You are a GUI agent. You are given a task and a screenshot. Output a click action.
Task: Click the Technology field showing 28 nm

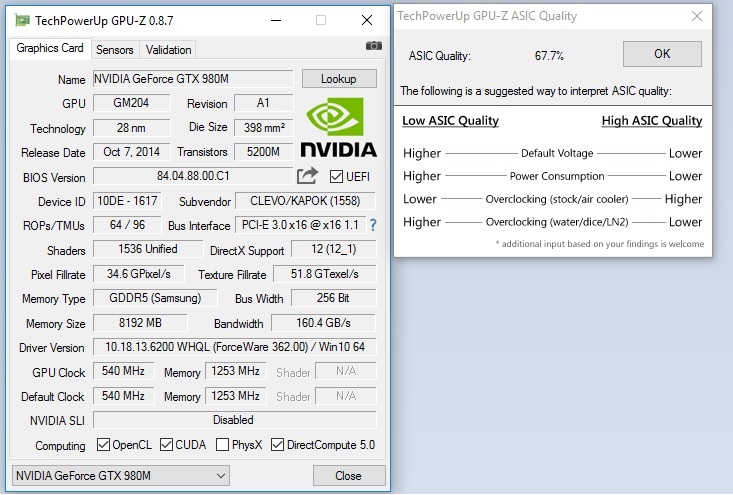131,128
